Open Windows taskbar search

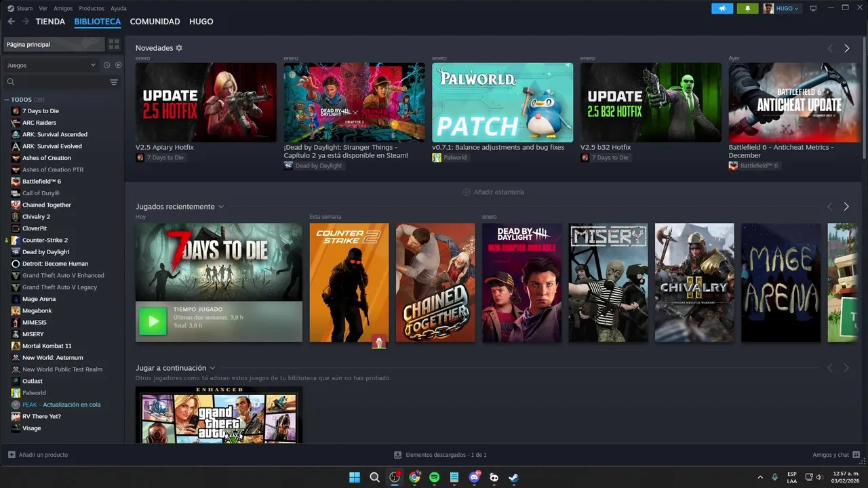click(x=374, y=477)
